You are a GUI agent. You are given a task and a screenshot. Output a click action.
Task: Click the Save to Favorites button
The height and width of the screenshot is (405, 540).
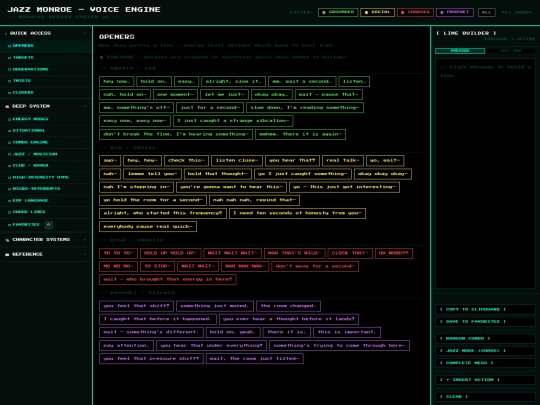[x=485, y=321]
